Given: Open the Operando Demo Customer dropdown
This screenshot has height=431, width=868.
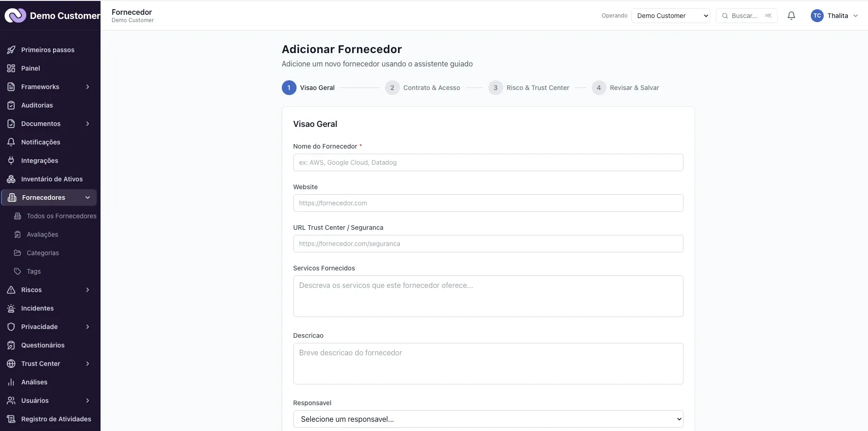Looking at the screenshot, I should click(x=671, y=16).
